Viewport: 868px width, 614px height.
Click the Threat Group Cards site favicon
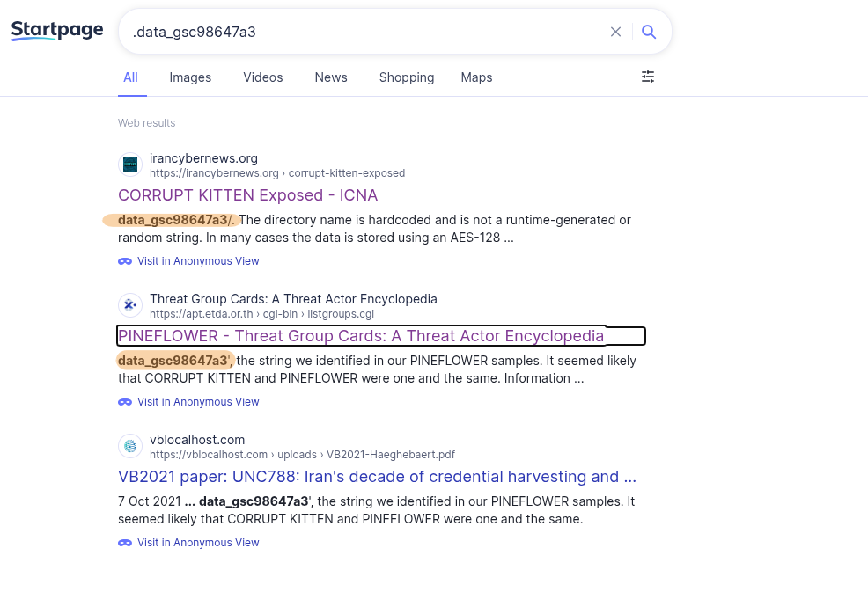pos(130,305)
